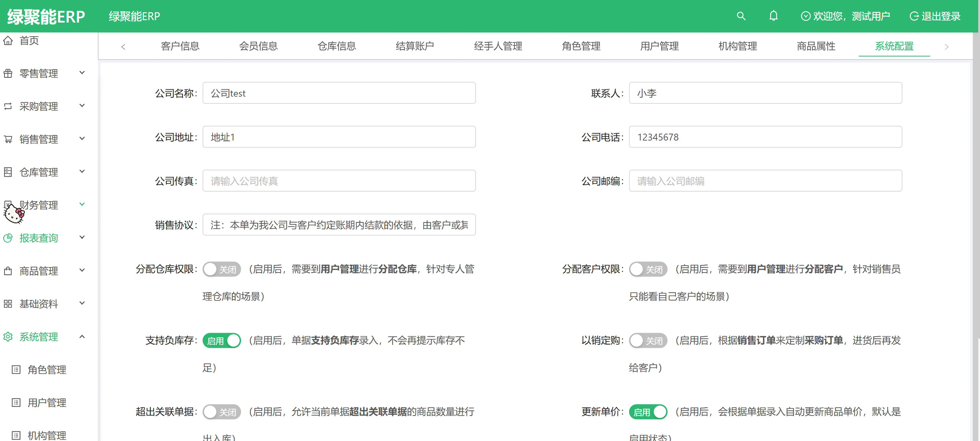Expand the 报表查询 menu chevron

[x=82, y=237]
